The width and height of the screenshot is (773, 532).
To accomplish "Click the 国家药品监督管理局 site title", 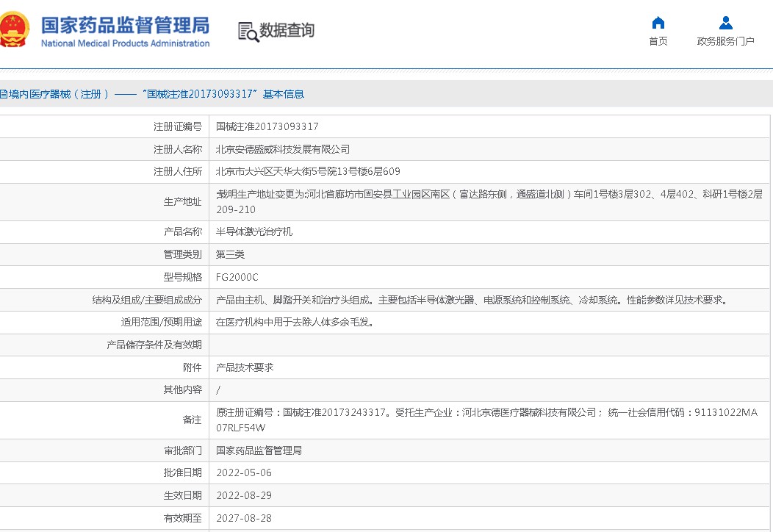I will coord(125,25).
